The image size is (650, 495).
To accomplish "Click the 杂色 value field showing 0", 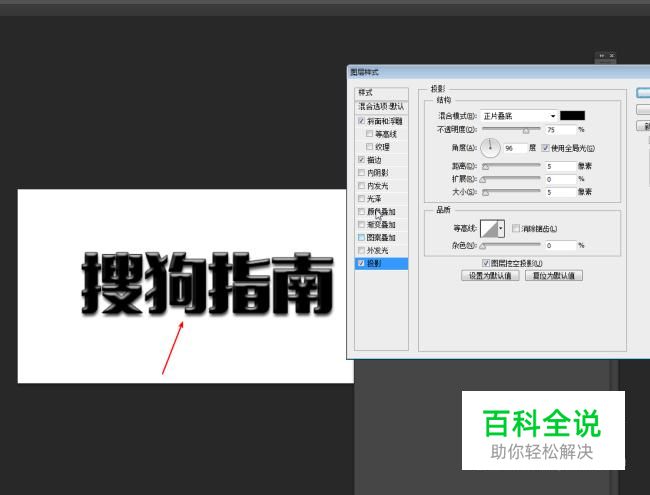I will click(561, 245).
